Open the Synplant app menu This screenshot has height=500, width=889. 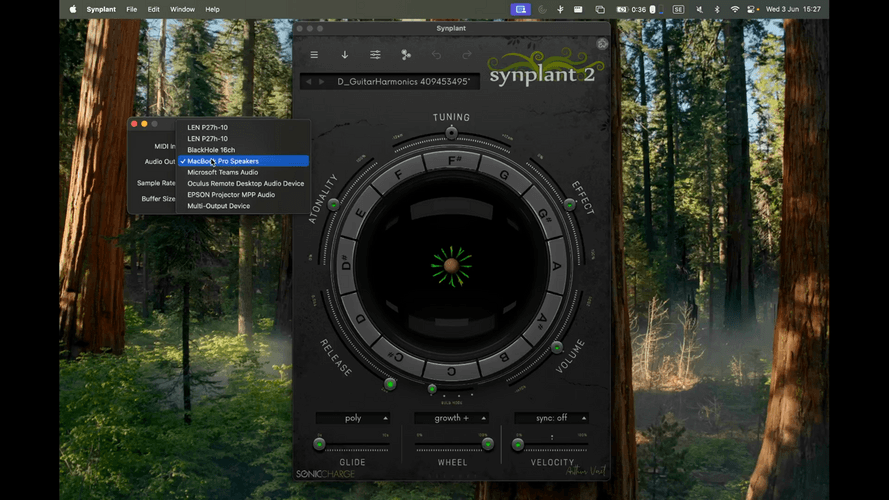[101, 9]
